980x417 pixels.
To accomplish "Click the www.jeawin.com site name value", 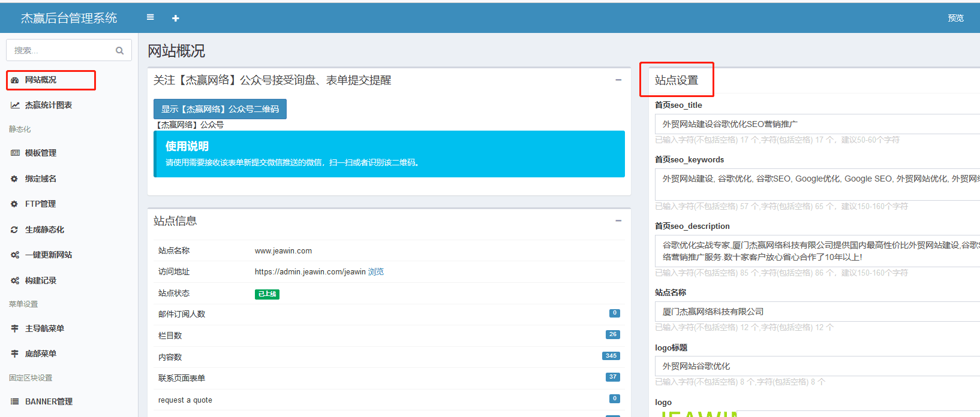I will click(x=283, y=251).
